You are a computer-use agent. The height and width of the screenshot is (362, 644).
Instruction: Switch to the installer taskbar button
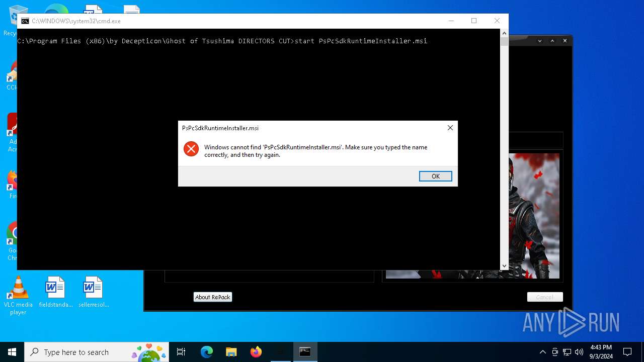[280, 352]
